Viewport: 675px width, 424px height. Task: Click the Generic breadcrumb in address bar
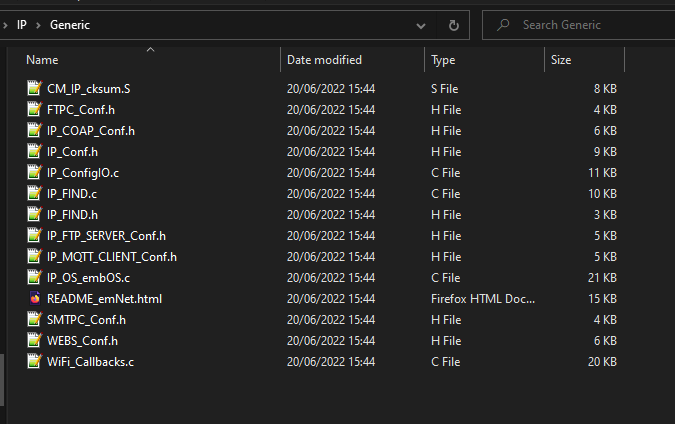pyautogui.click(x=70, y=25)
